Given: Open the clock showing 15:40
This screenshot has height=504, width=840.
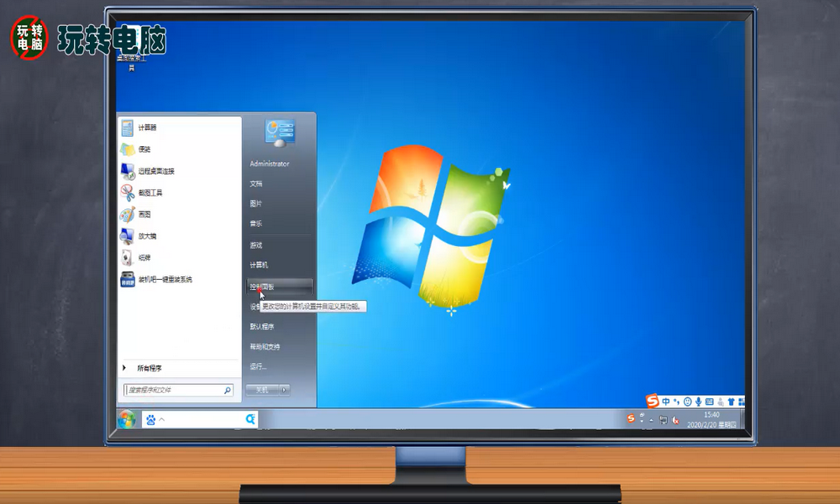Looking at the screenshot, I should [711, 420].
